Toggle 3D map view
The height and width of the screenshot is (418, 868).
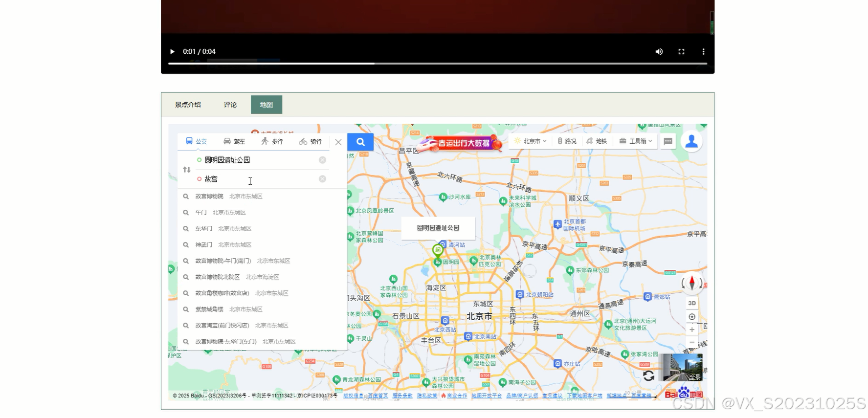[x=692, y=303]
